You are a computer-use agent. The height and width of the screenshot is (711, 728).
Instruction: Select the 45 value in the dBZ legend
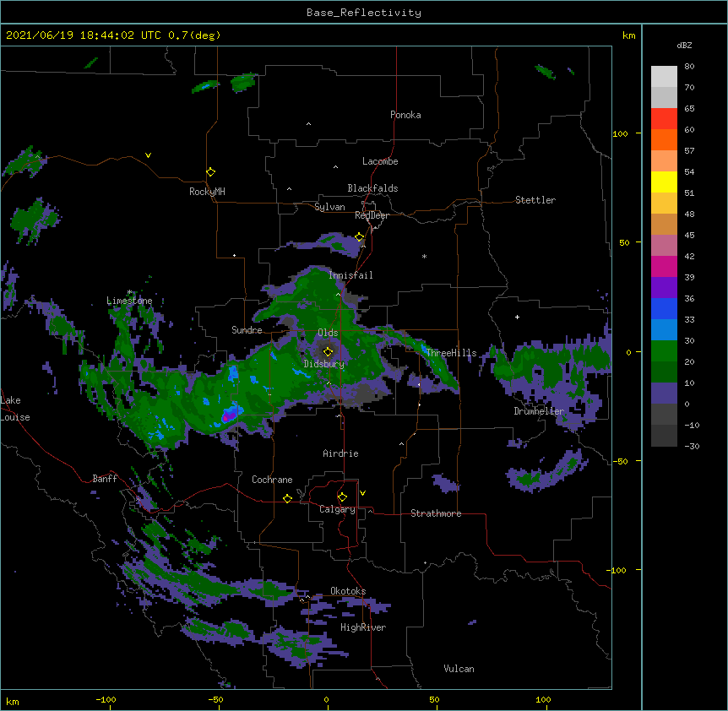tap(689, 236)
